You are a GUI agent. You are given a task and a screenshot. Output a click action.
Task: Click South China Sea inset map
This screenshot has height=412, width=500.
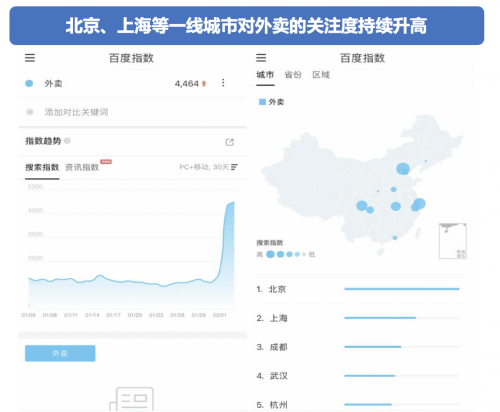point(453,241)
